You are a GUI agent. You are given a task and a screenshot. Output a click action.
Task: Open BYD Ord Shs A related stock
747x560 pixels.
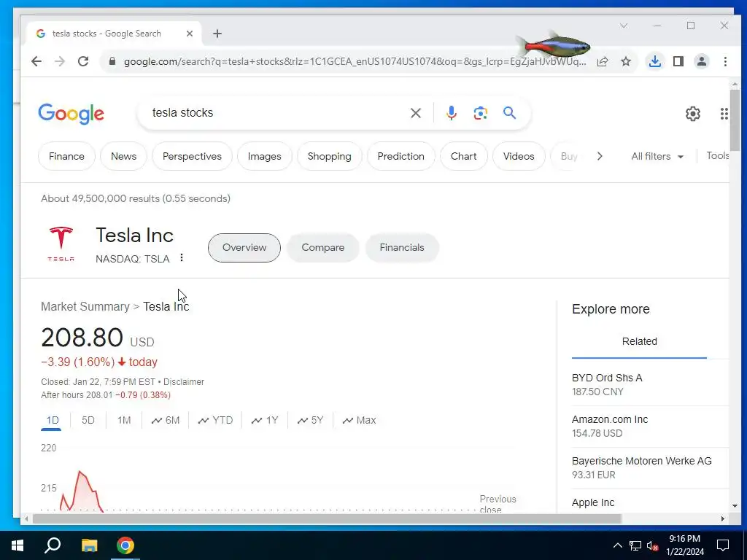click(x=650, y=385)
